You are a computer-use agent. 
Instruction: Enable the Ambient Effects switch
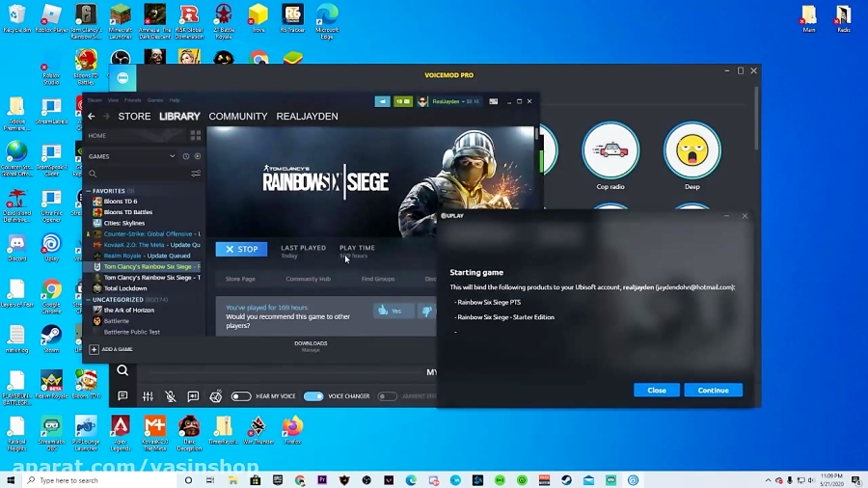(x=387, y=396)
